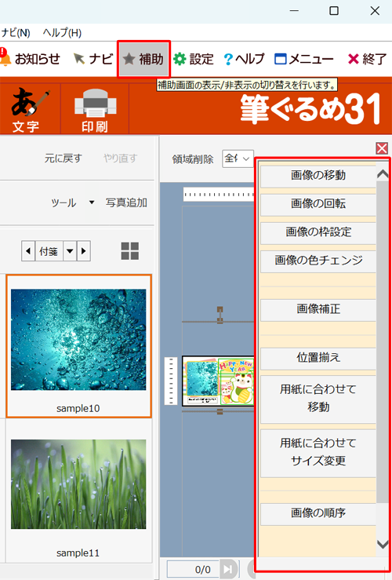392x580 pixels.
Task: Open the ツール dropdown arrow
Action: click(92, 202)
